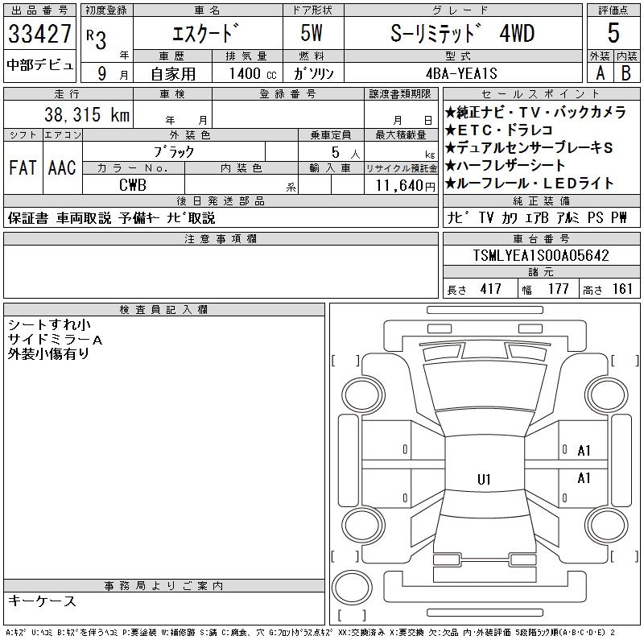Click the overall grade score 5
The height and width of the screenshot is (644, 644).
[613, 33]
